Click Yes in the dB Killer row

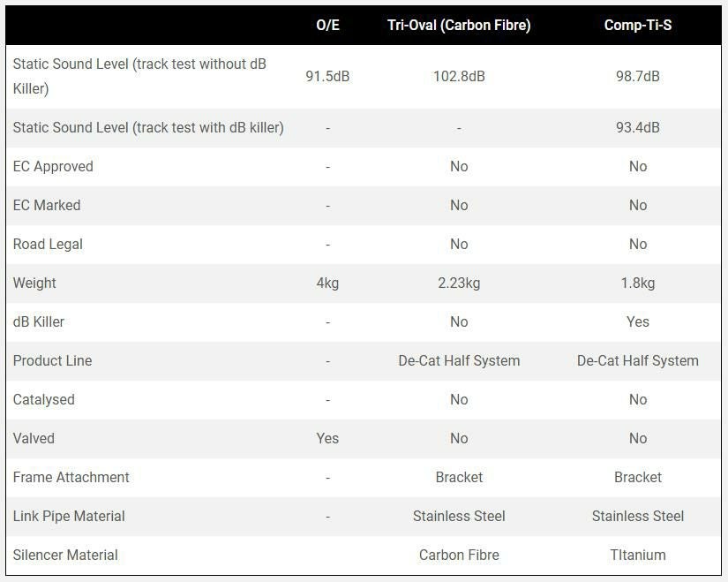point(637,321)
